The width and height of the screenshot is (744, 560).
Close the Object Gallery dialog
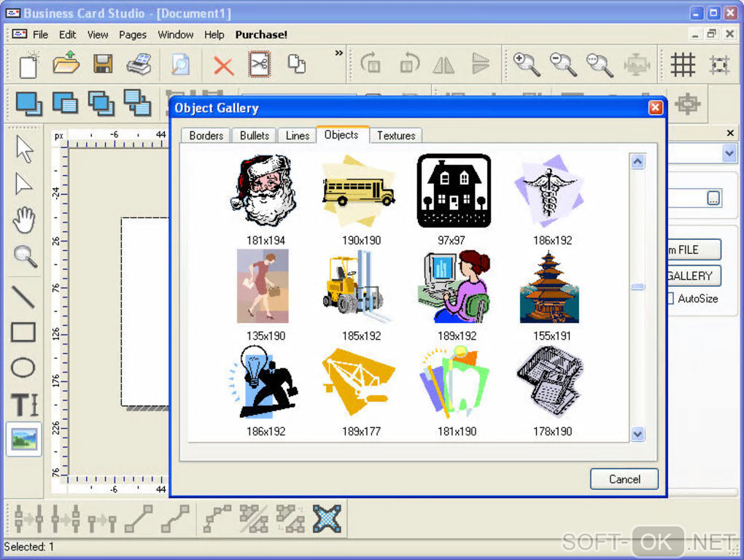[x=656, y=108]
